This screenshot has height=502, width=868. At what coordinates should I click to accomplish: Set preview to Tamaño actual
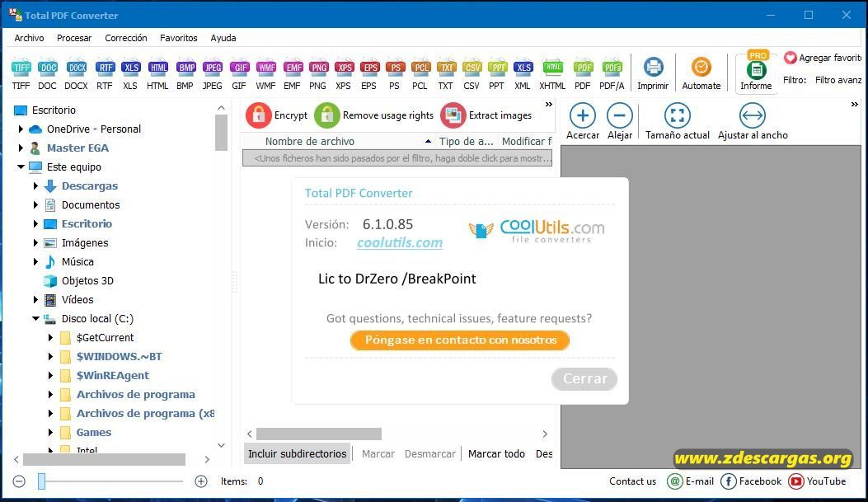click(677, 121)
